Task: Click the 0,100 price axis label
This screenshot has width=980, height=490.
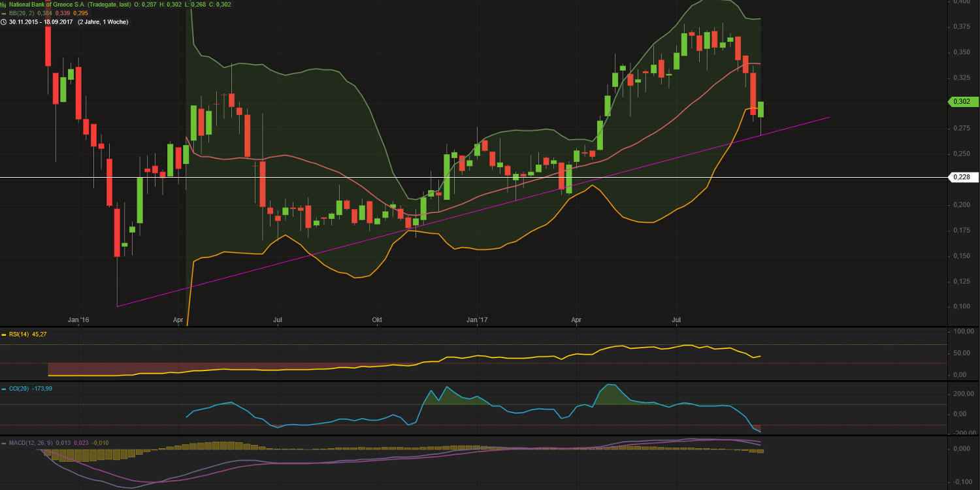Action: 961,306
